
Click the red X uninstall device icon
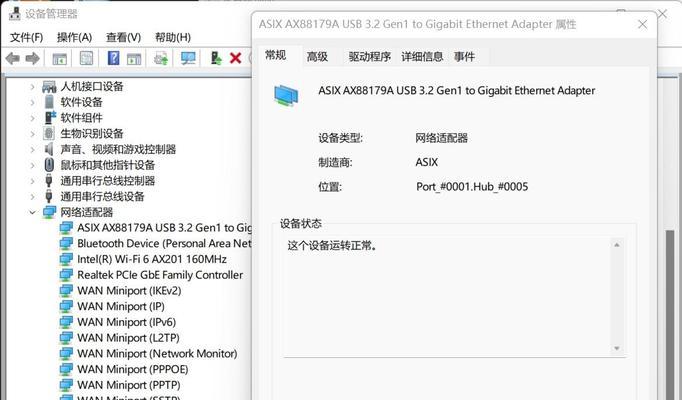(235, 58)
